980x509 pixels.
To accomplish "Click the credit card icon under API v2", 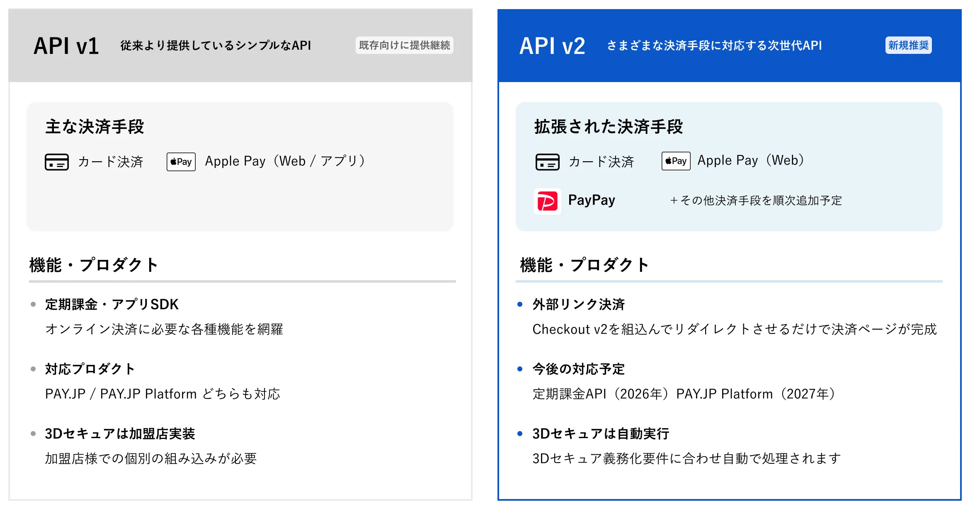I will point(547,162).
